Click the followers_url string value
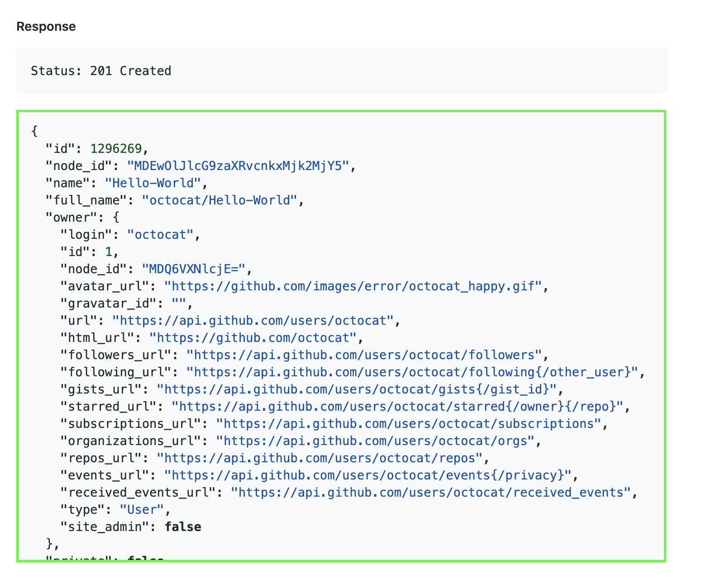The width and height of the screenshot is (707, 588). [x=364, y=355]
